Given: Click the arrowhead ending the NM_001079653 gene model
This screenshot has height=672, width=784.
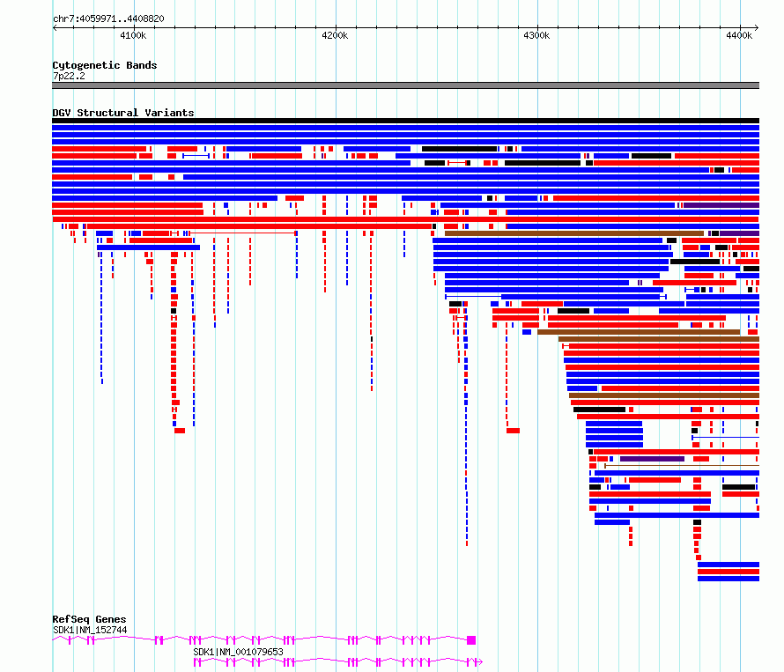Looking at the screenshot, I should coord(480,662).
